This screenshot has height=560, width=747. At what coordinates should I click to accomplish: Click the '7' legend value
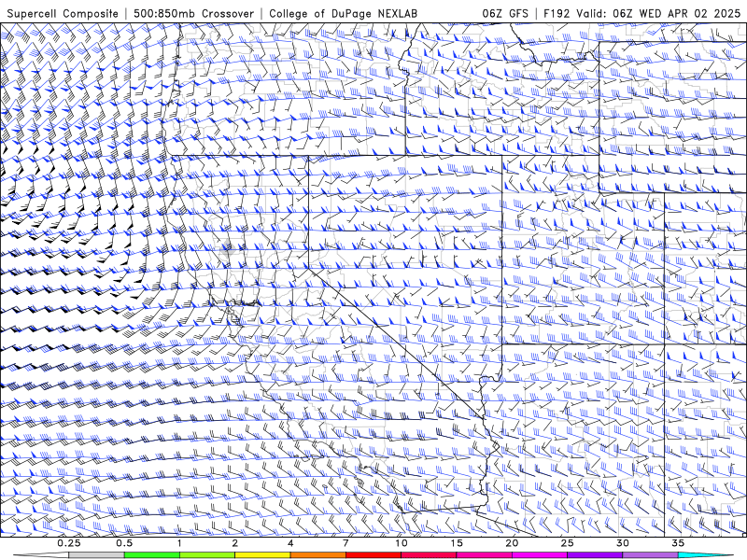point(345,543)
